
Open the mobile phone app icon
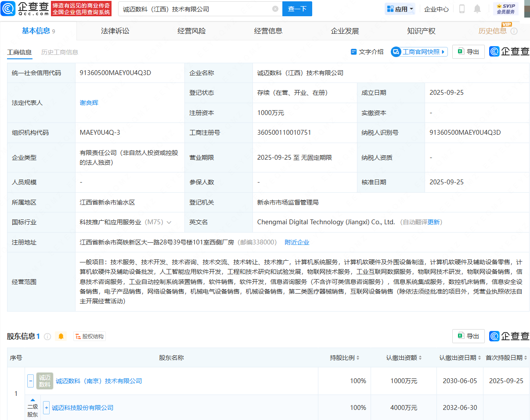click(x=462, y=9)
